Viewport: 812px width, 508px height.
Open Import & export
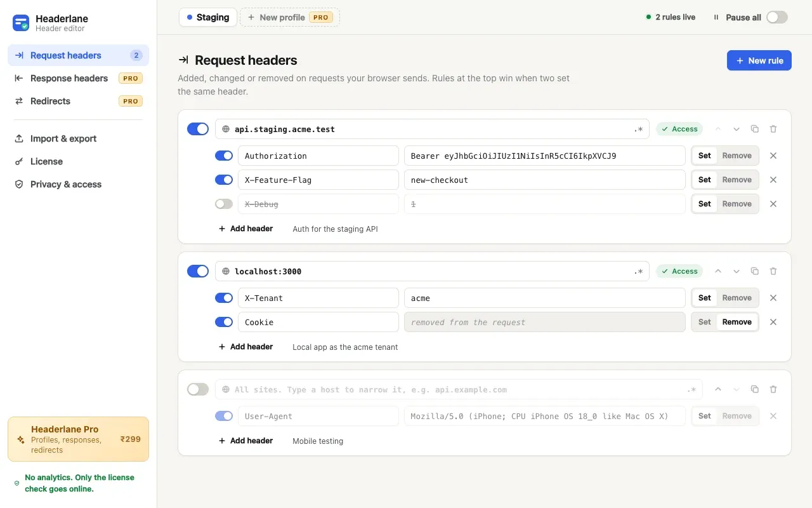[x=78, y=138]
